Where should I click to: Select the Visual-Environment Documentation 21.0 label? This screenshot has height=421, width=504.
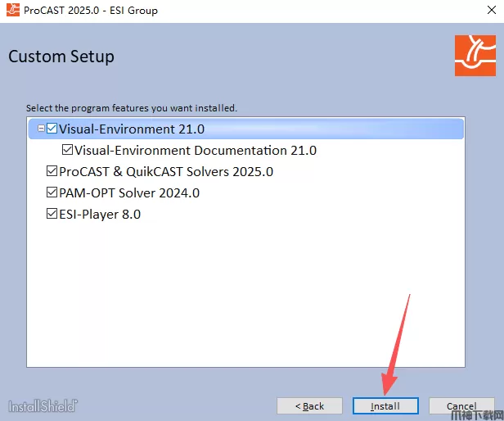tap(196, 151)
